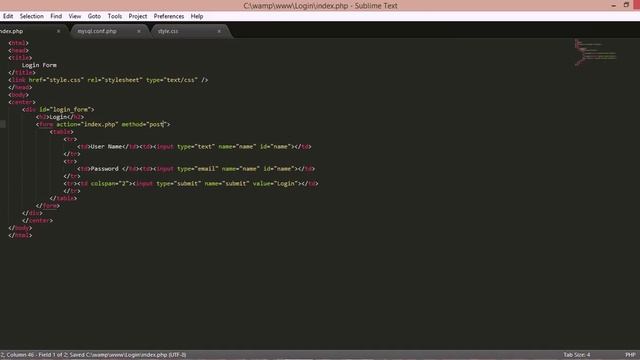Click the opening table tag line
The image size is (640, 360).
pyautogui.click(x=62, y=132)
